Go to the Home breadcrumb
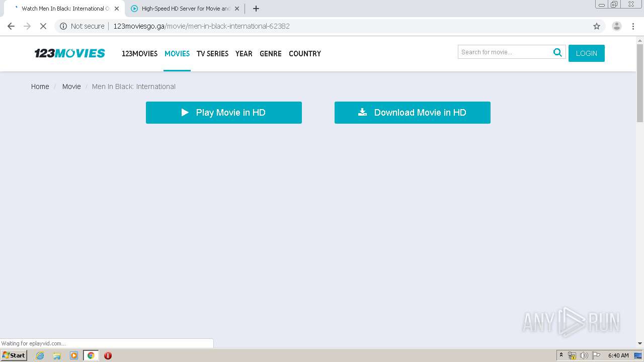Viewport: 644px width, 362px height. click(x=40, y=86)
